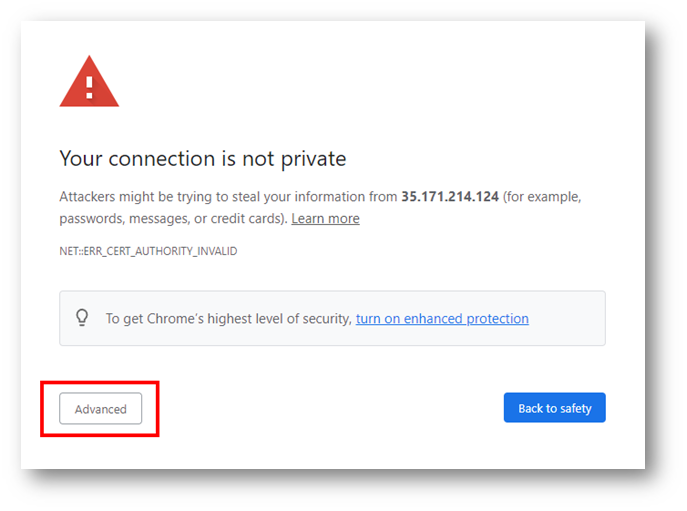Go back using Back to safety
The image size is (687, 511).
coord(555,408)
